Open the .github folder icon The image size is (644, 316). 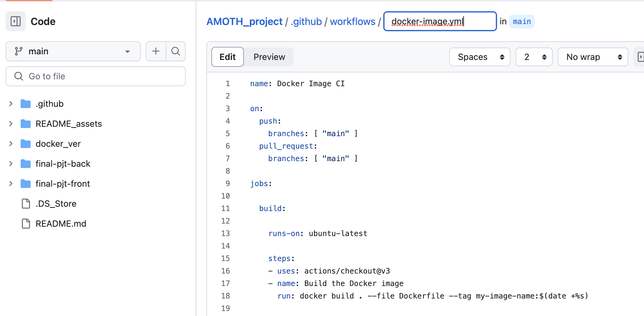[x=25, y=103]
